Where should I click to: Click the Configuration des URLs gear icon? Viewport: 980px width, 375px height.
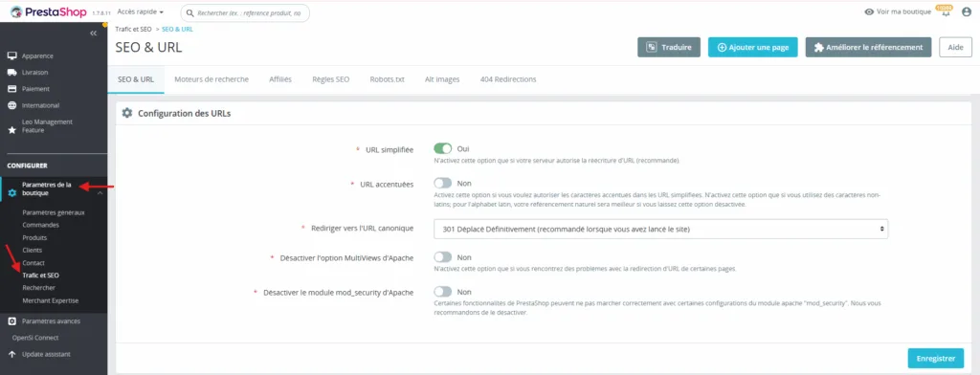(x=127, y=113)
